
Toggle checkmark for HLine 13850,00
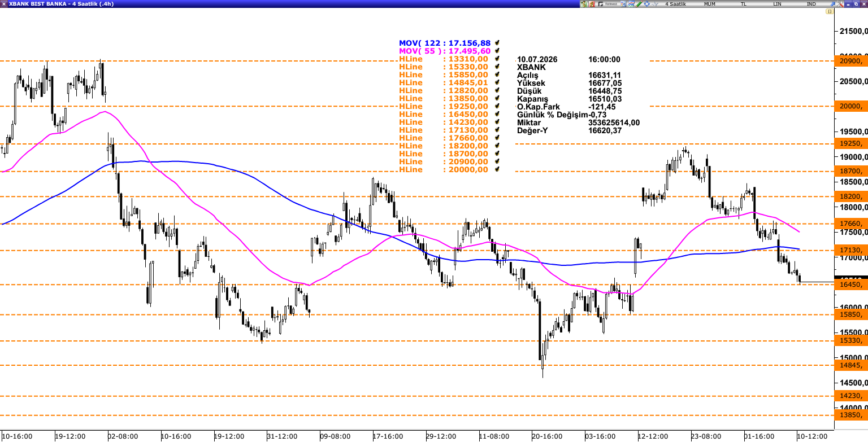(x=497, y=98)
